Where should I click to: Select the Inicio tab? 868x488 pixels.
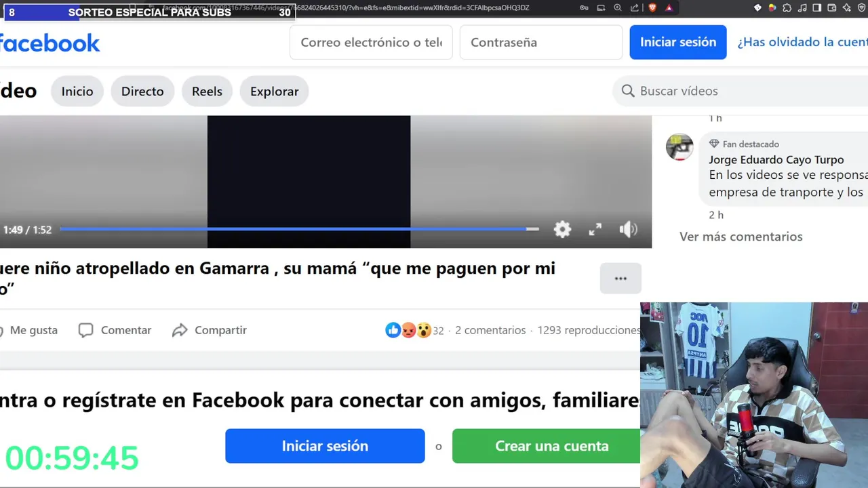point(77,91)
